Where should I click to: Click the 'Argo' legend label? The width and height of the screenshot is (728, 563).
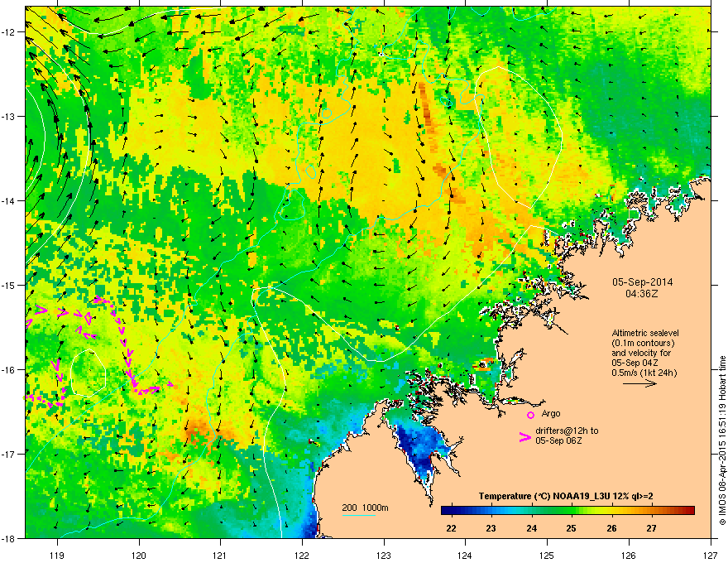click(x=551, y=413)
